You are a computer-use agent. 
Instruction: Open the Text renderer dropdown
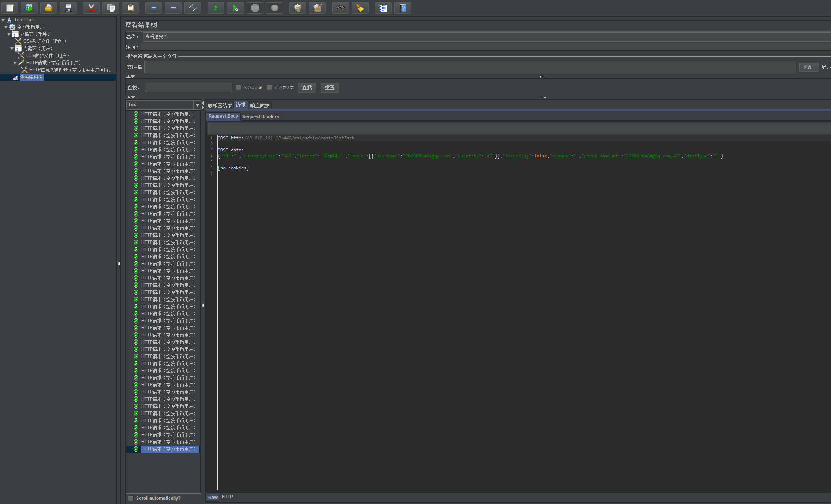197,105
